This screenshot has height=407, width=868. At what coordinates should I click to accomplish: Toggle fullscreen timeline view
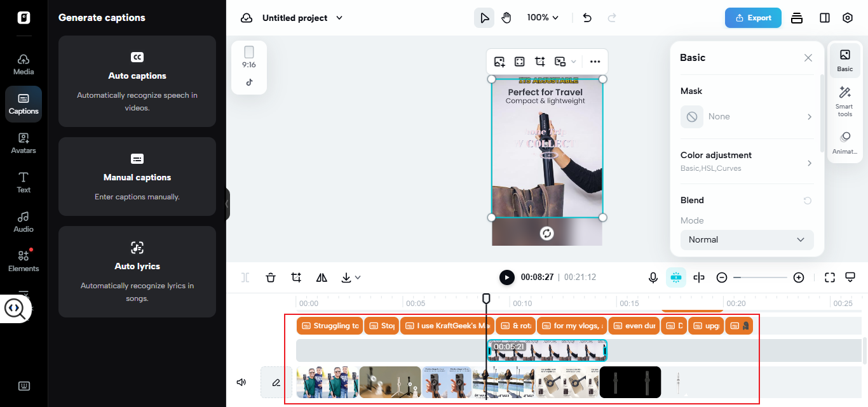pyautogui.click(x=829, y=277)
